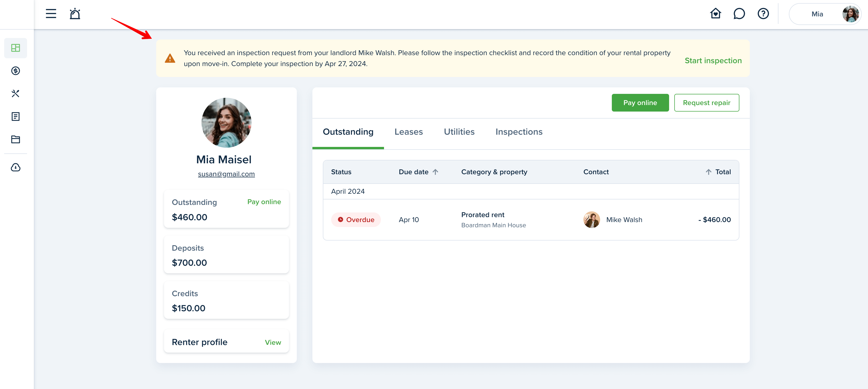The image size is (868, 389).
Task: Click the alarm bell notifications icon
Action: [75, 14]
